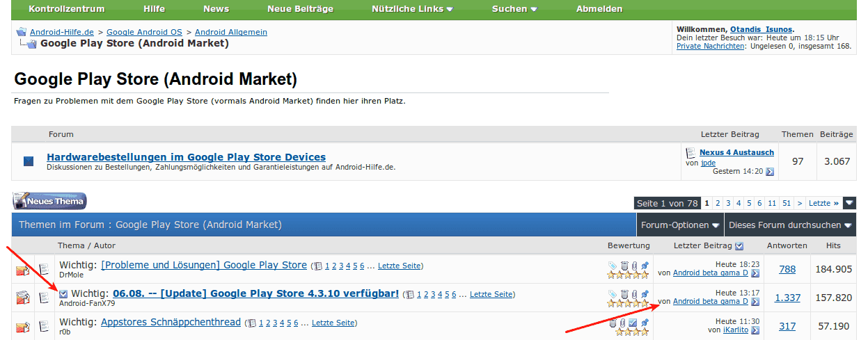Screen dimensions: 868x340
Task: Open the page-jump dropdown arrow beside Letzte »
Action: point(849,203)
